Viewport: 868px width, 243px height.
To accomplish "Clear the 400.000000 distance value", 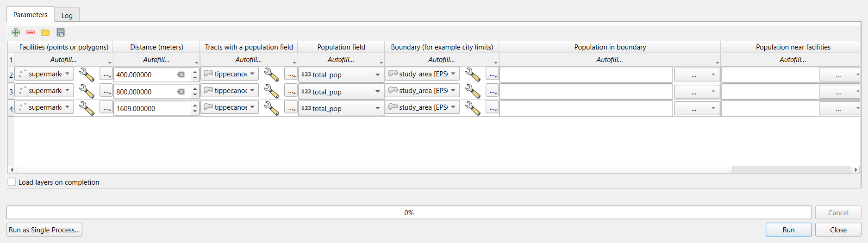I will tap(181, 75).
